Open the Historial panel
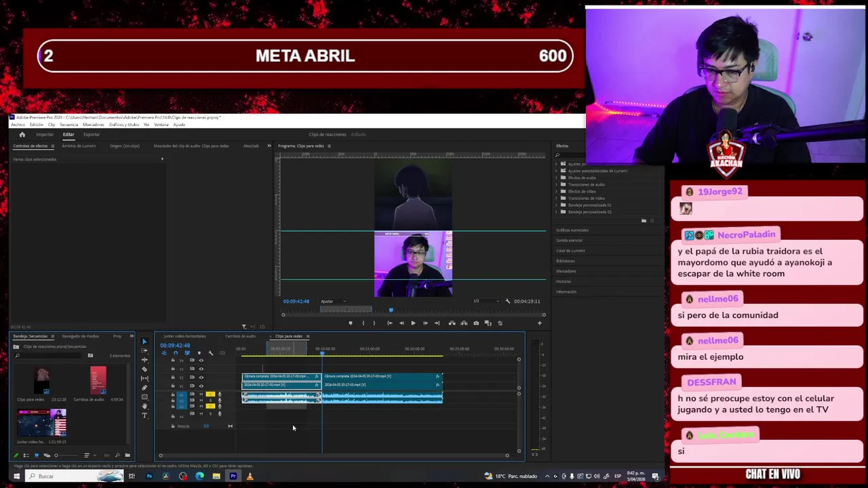 click(x=564, y=281)
